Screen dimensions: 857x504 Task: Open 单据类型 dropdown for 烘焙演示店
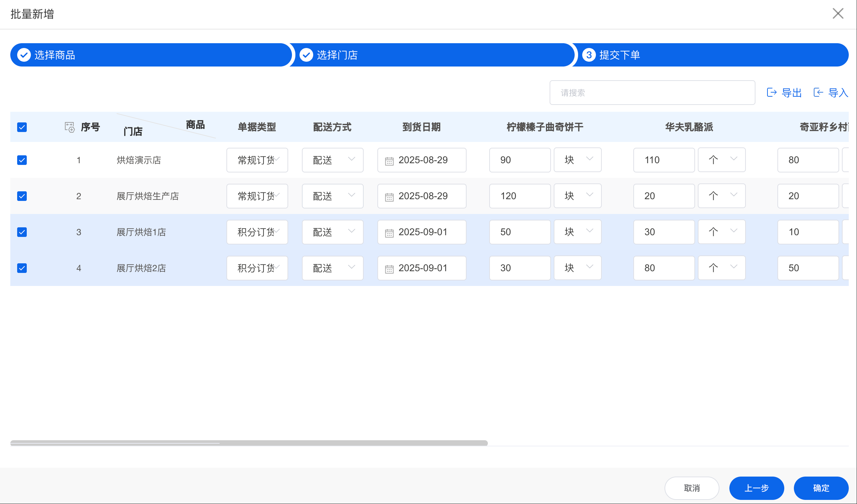[x=257, y=160]
